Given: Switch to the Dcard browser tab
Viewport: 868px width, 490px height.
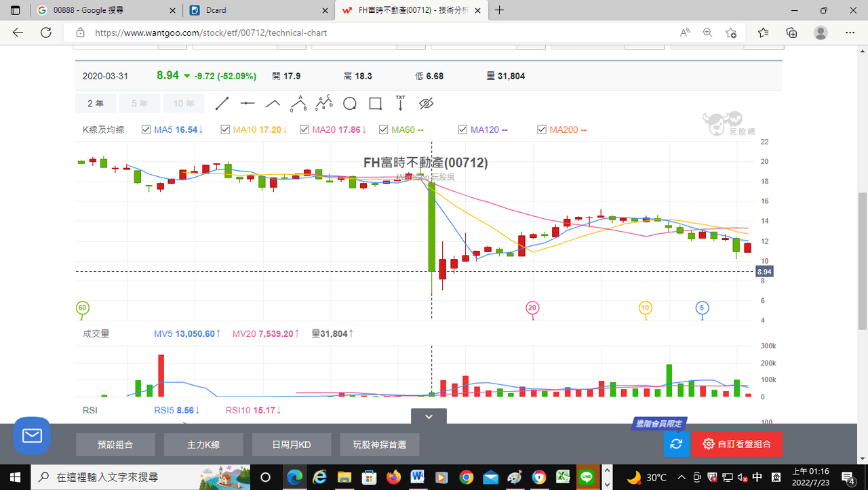Looking at the screenshot, I should (x=258, y=10).
